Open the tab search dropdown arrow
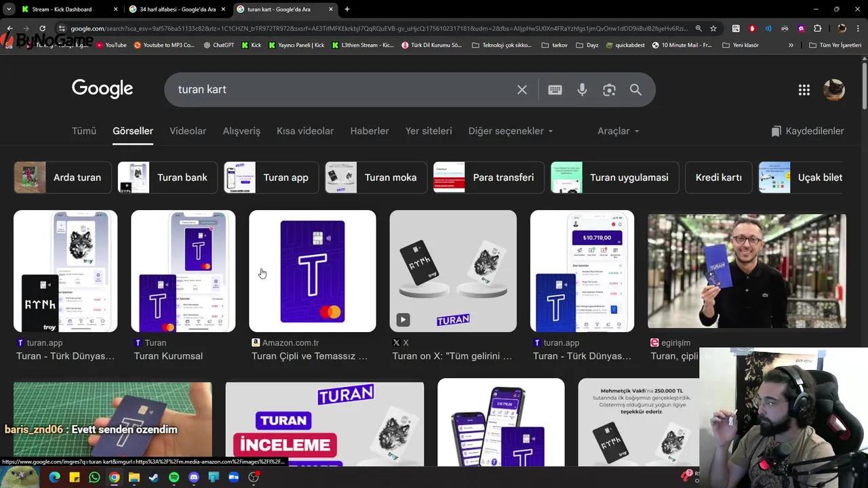The width and height of the screenshot is (868, 488). (9, 9)
